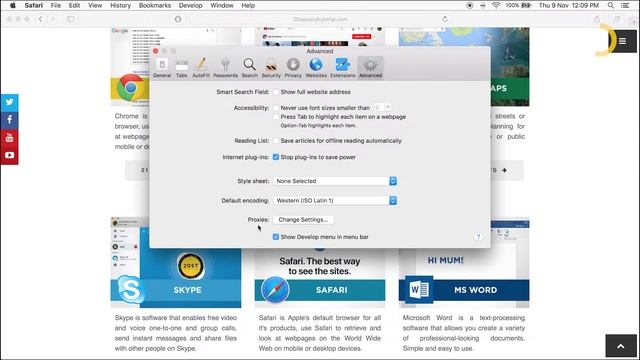Open the General preferences pane
The height and width of the screenshot is (360, 640).
[x=162, y=68]
